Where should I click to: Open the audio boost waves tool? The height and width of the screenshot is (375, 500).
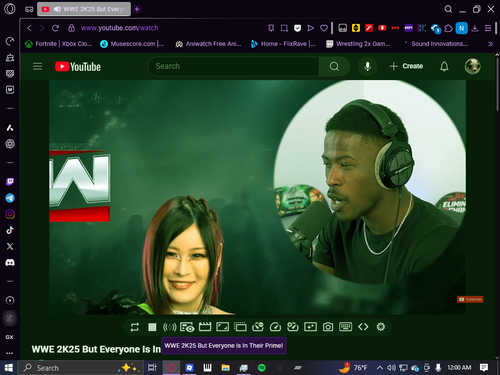[x=169, y=327]
